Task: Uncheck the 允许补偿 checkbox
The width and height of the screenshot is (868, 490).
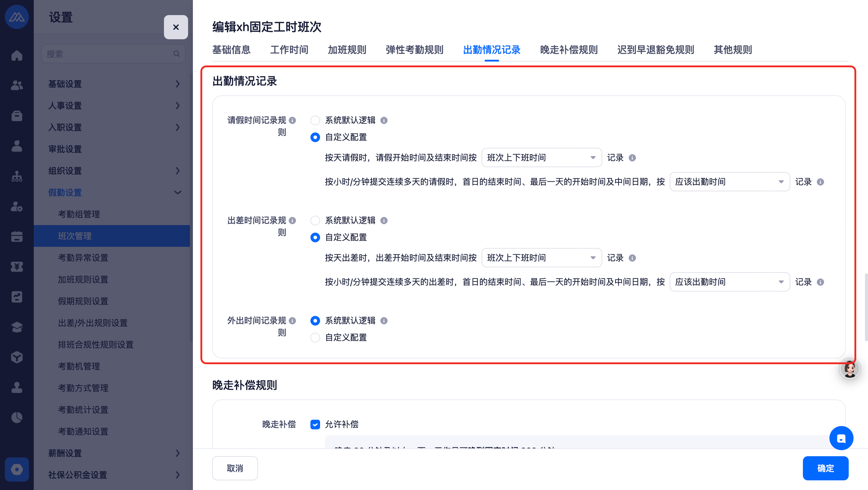Action: pyautogui.click(x=315, y=424)
